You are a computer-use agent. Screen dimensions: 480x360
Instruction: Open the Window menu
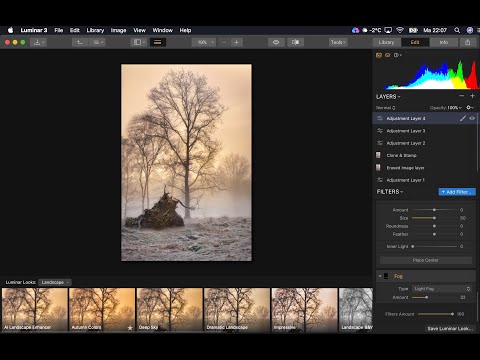click(162, 30)
